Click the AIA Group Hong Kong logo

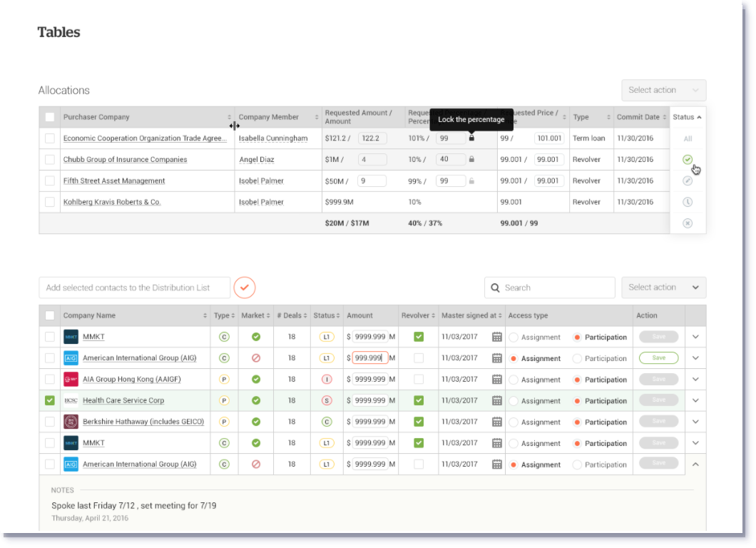pos(71,379)
